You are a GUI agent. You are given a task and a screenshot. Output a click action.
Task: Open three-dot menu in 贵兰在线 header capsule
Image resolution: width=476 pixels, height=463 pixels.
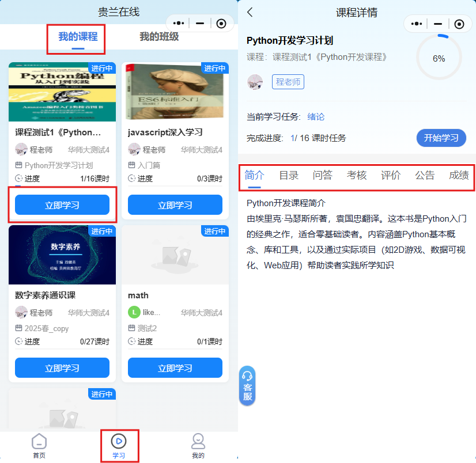pos(179,23)
